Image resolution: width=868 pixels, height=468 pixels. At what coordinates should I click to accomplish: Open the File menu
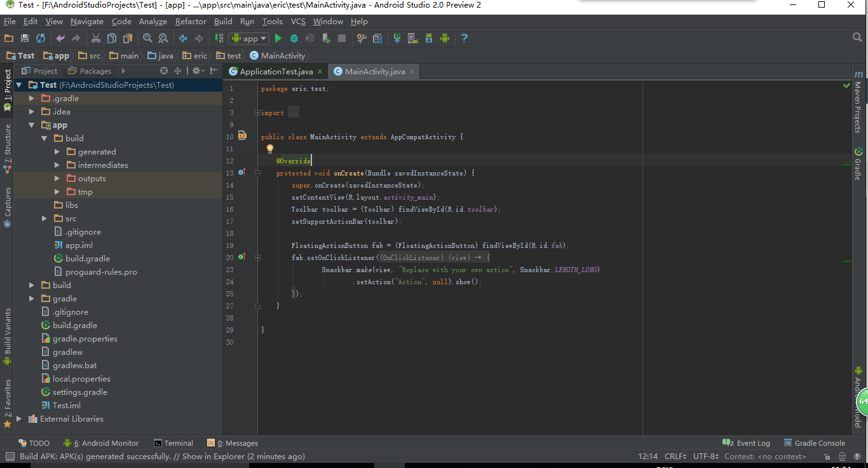10,21
